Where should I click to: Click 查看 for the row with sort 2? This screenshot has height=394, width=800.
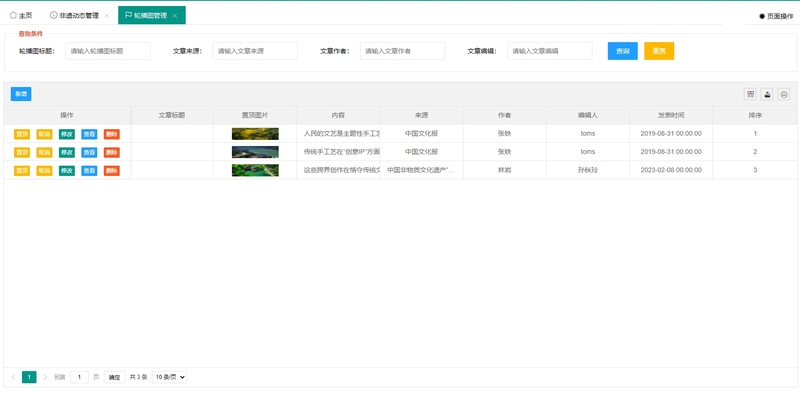(x=89, y=152)
